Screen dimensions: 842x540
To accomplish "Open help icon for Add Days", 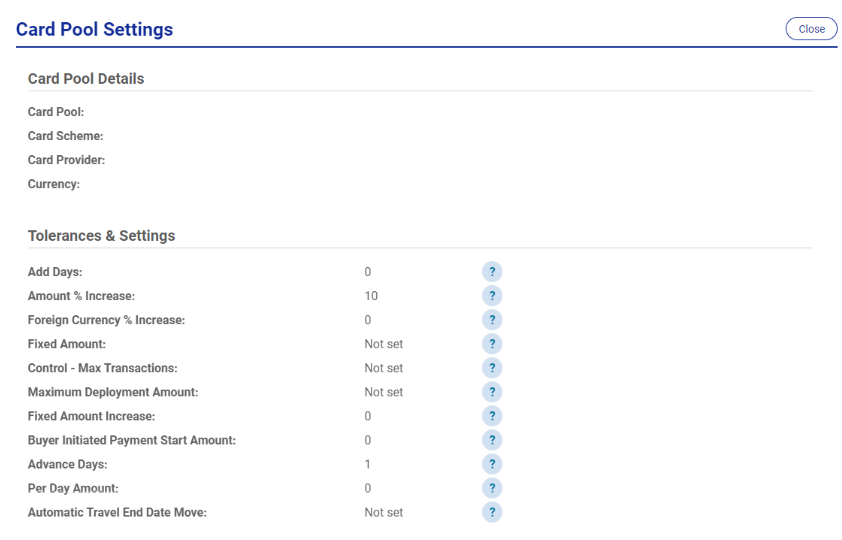I will 492,272.
